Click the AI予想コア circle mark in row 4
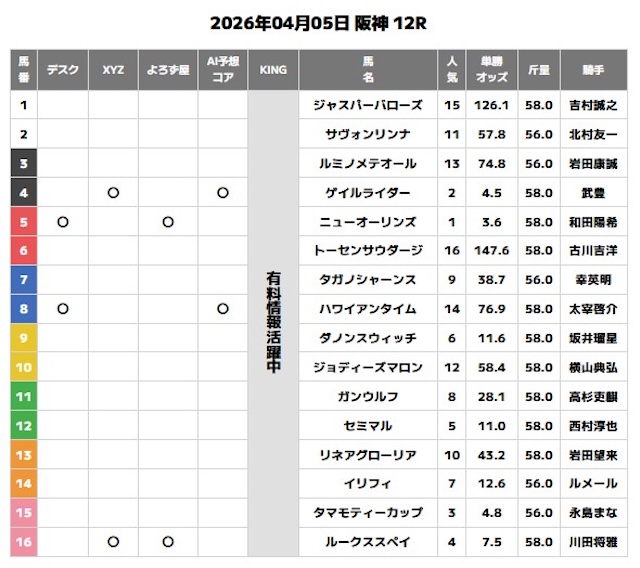Viewport: 640px width, 568px height. click(222, 193)
